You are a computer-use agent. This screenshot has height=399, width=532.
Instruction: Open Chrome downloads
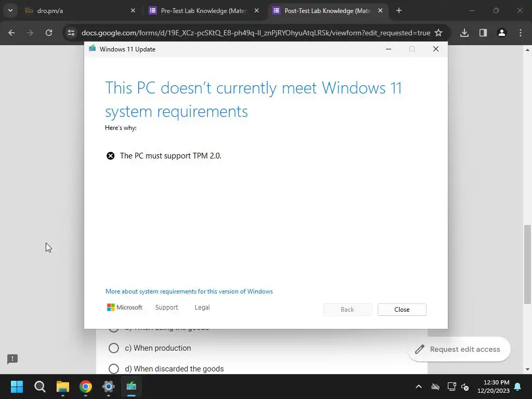pos(464,33)
